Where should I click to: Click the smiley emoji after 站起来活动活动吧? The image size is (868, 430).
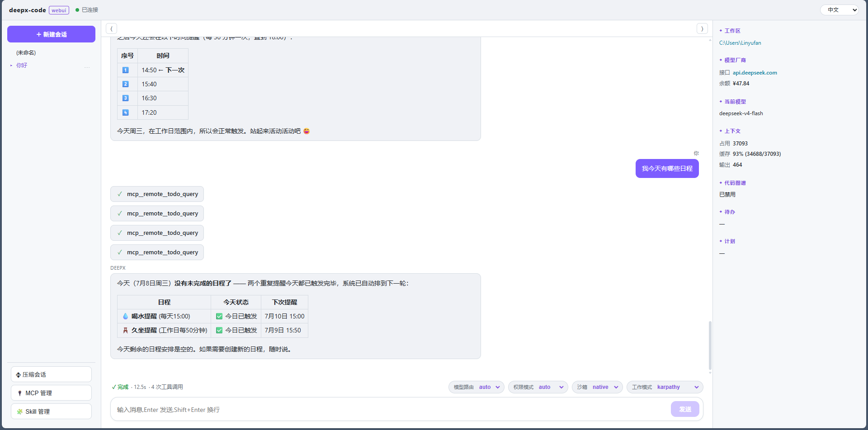pyautogui.click(x=307, y=131)
